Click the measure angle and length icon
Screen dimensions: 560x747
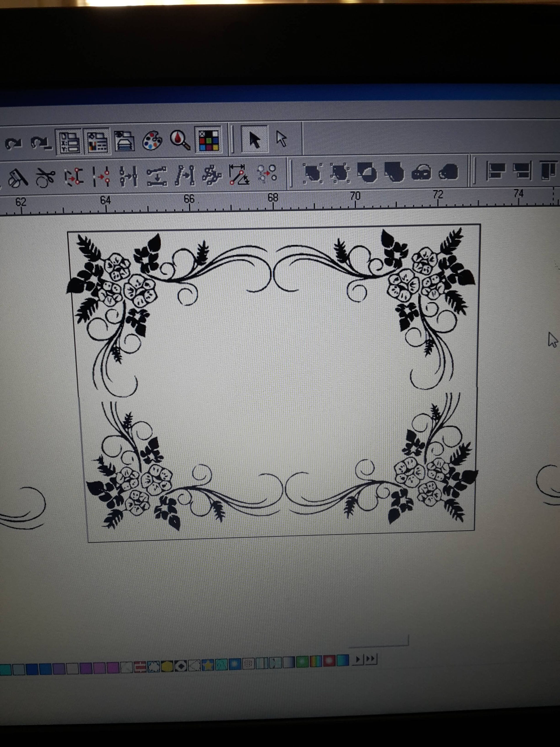tap(239, 174)
